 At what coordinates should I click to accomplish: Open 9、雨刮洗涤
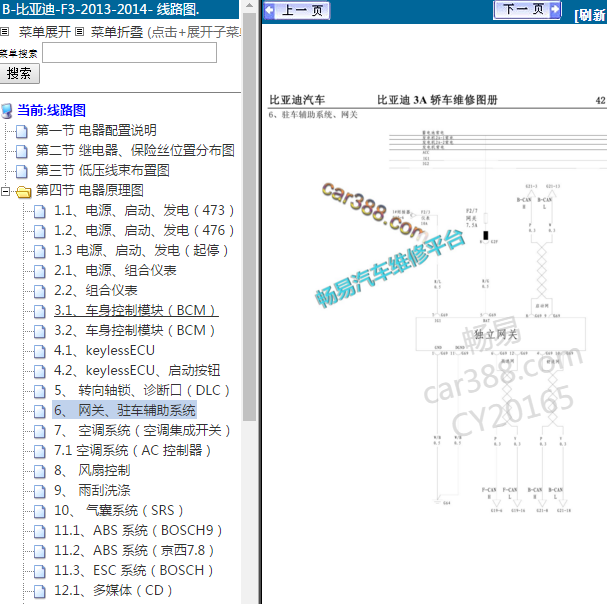(x=92, y=491)
